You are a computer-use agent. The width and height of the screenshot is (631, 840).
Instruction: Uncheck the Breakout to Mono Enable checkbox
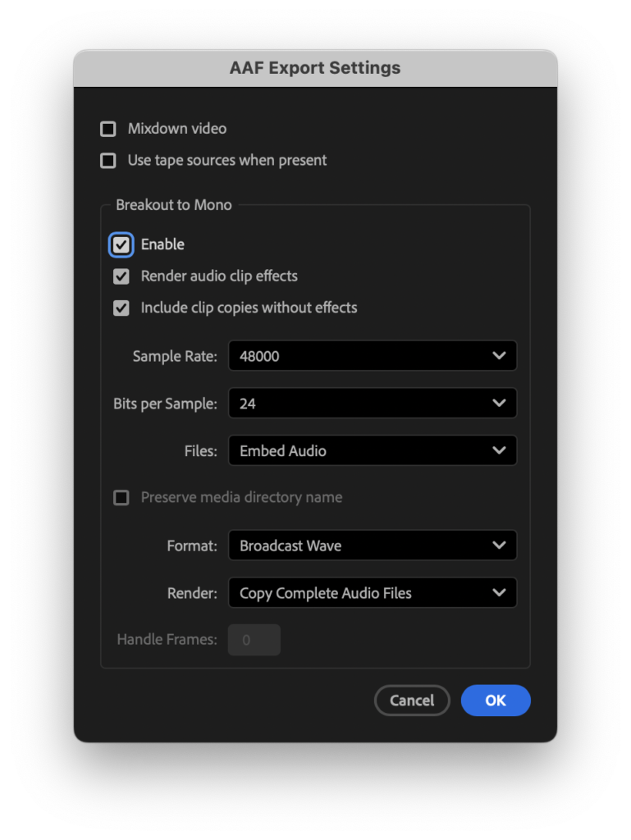121,244
